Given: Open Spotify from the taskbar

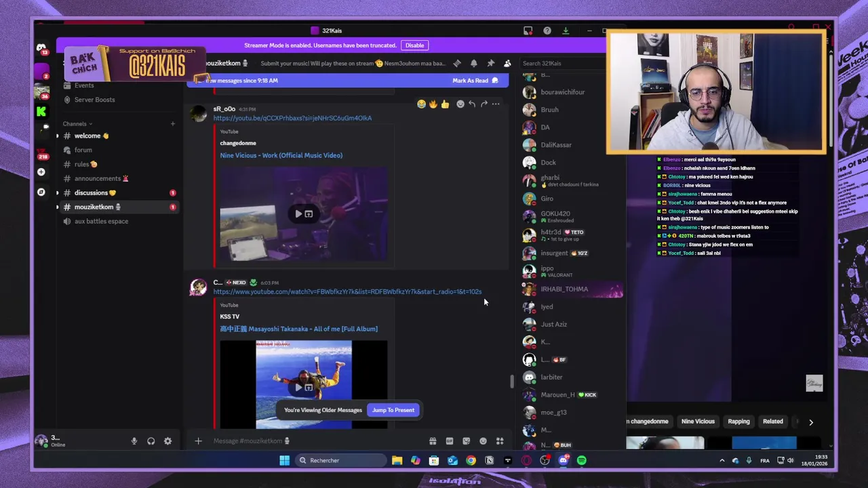Looking at the screenshot, I should coord(581,461).
